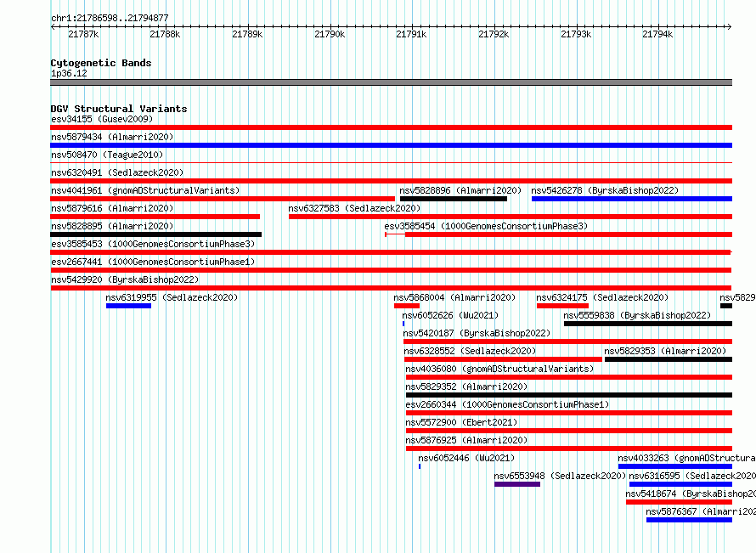The image size is (756, 553).
Task: Select nsv5429920 (ByrskaBishop2022) label
Action: tap(125, 279)
